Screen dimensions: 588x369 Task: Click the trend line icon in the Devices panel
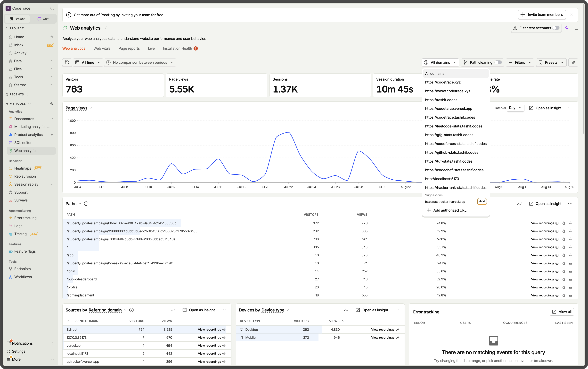[346, 310]
